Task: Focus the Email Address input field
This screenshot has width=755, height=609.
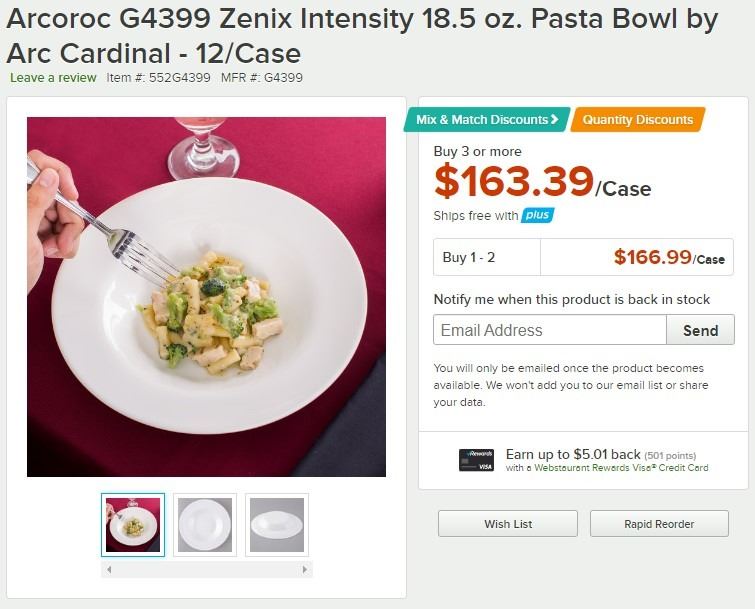Action: click(x=550, y=330)
